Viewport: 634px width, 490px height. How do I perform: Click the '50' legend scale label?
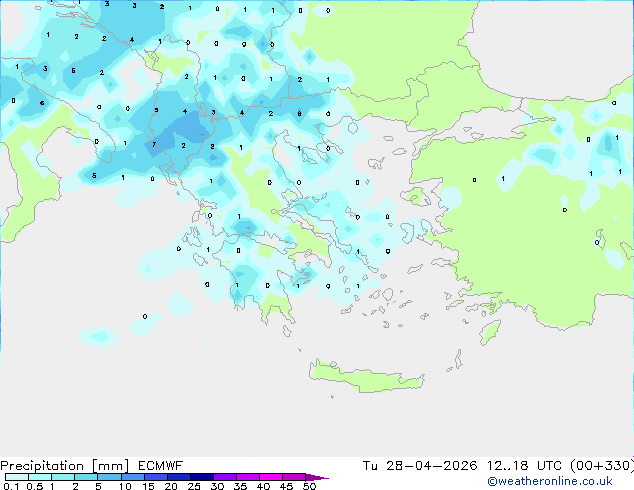[x=309, y=486]
